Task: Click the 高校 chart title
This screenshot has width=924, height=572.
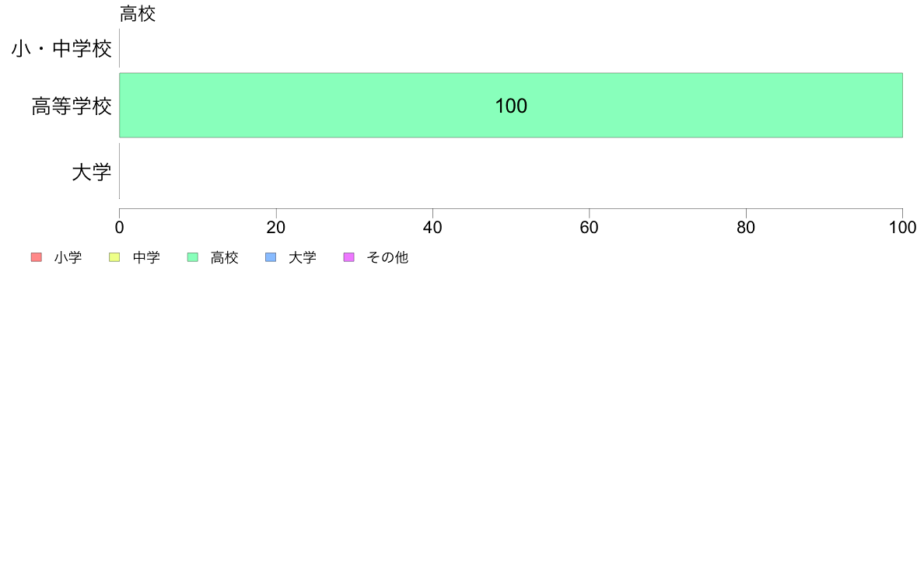Action: click(138, 13)
